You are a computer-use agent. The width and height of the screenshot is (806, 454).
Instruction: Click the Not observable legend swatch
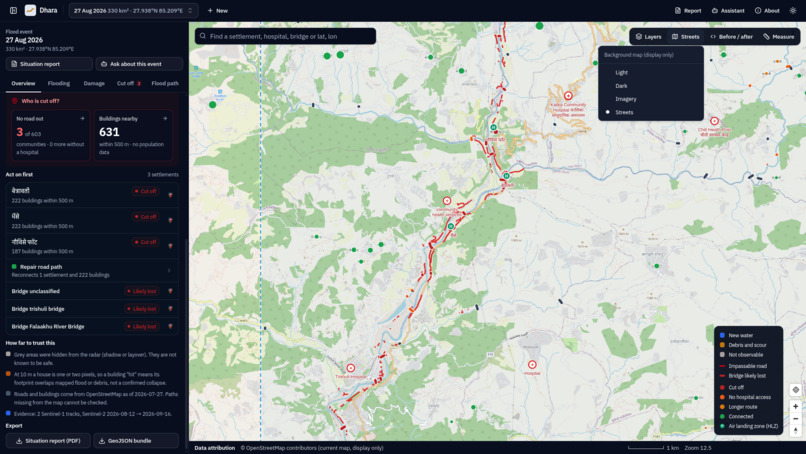tap(722, 355)
